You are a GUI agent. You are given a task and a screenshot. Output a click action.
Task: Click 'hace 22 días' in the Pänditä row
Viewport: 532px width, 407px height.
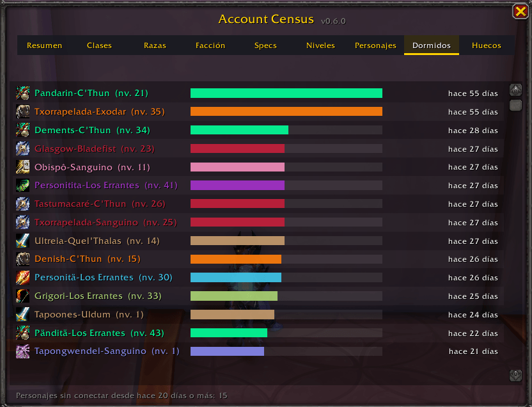pyautogui.click(x=473, y=333)
